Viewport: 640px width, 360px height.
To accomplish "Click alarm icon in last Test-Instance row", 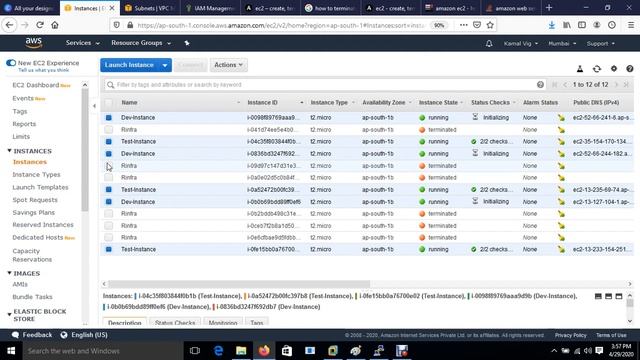I will click(x=562, y=249).
